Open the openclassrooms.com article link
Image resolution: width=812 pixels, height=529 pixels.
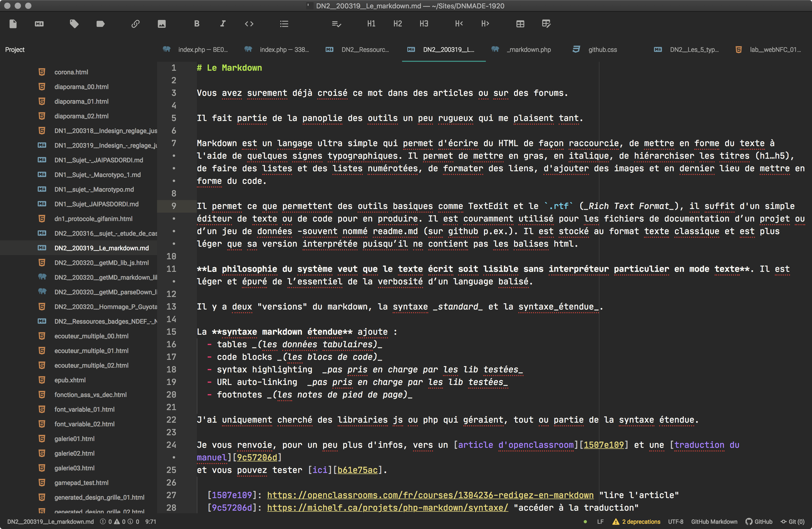[430, 495]
